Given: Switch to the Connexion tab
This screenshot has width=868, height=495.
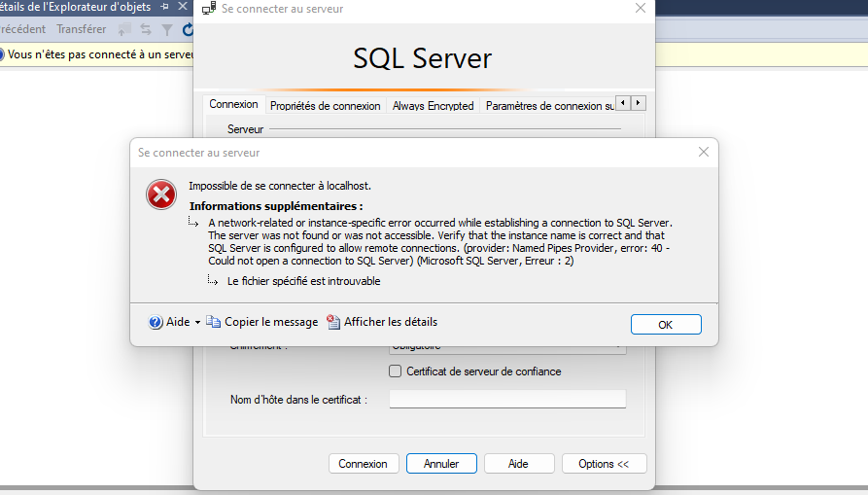Looking at the screenshot, I should coord(233,105).
